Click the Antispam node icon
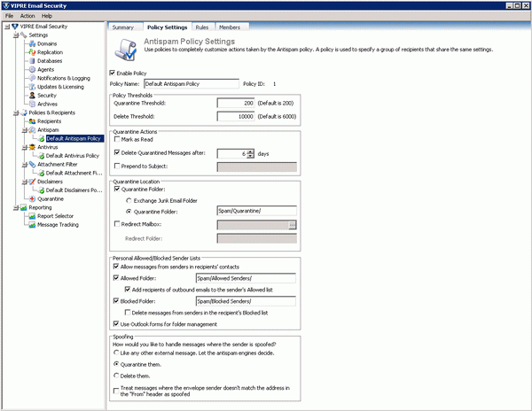This screenshot has height=411, width=532. 32,130
